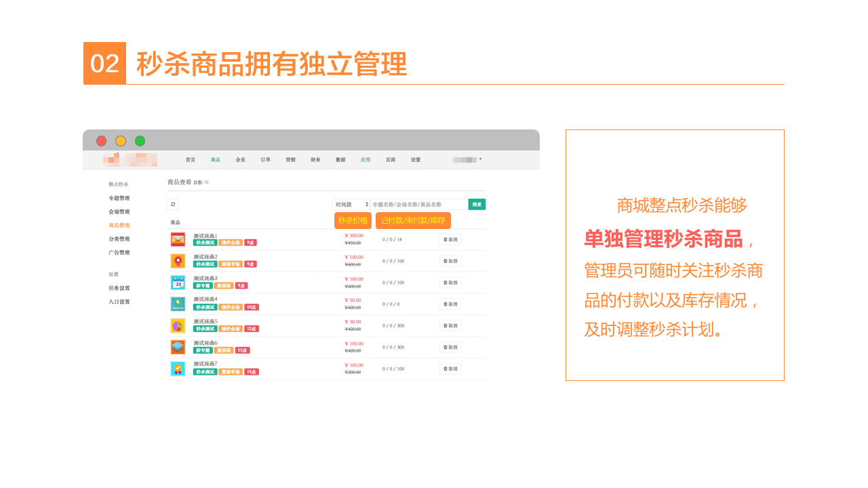Cancel 测试商品7 with its 取消 button
This screenshot has height=488, width=868.
click(x=450, y=369)
